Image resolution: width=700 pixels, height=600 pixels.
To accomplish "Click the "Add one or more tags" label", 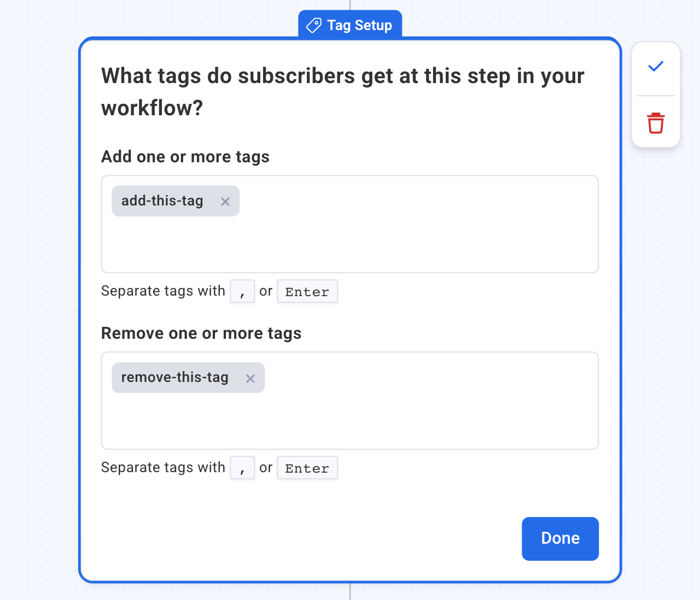I will [x=185, y=157].
